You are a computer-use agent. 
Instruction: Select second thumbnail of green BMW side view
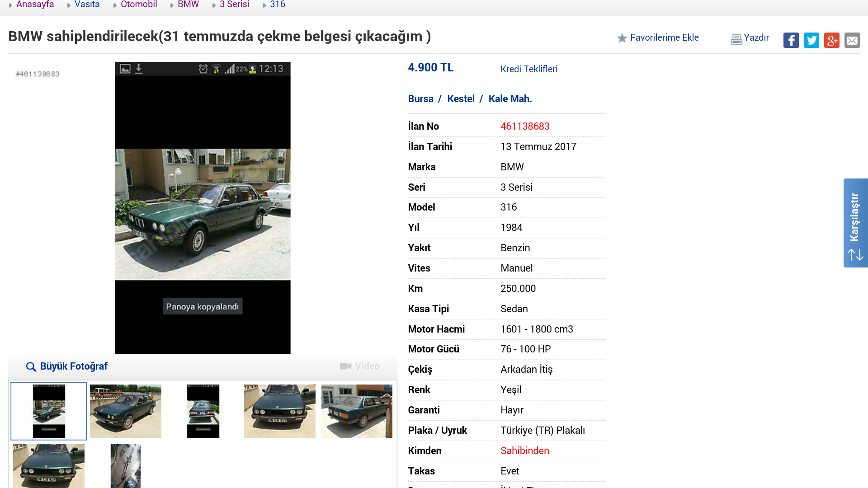126,411
